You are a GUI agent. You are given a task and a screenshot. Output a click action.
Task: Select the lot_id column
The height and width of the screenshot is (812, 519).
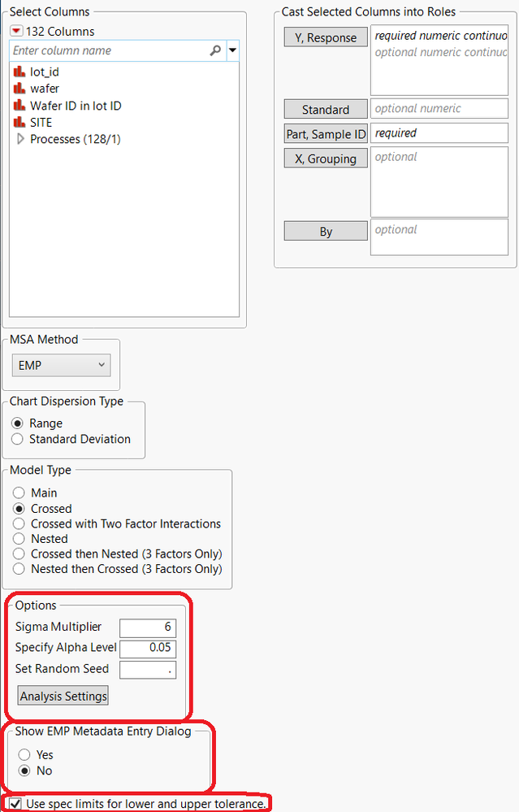pyautogui.click(x=45, y=72)
